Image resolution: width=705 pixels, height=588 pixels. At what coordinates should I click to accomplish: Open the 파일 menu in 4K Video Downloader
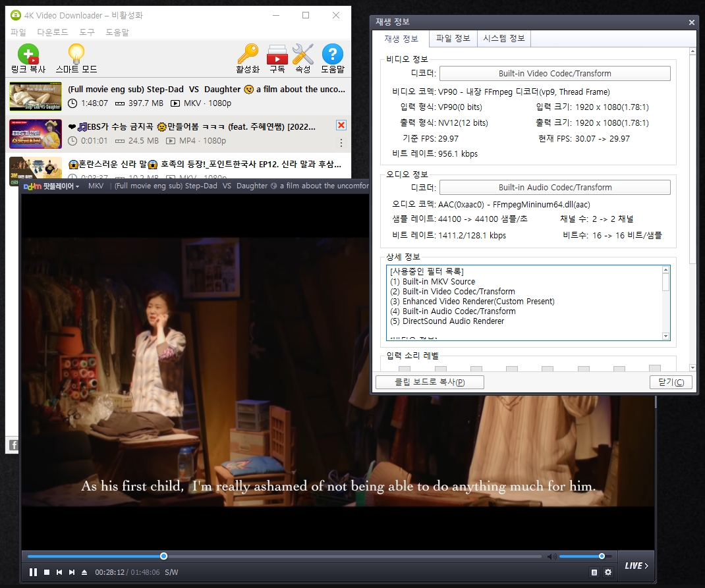[x=18, y=32]
